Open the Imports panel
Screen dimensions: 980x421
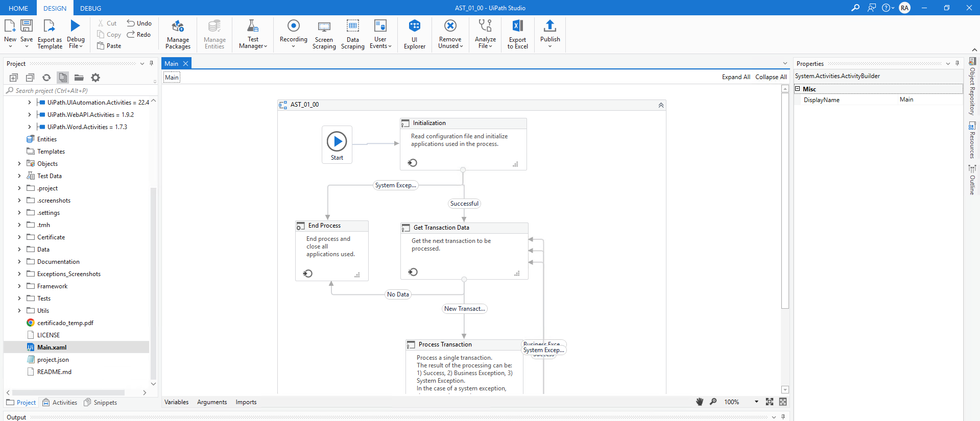(246, 402)
